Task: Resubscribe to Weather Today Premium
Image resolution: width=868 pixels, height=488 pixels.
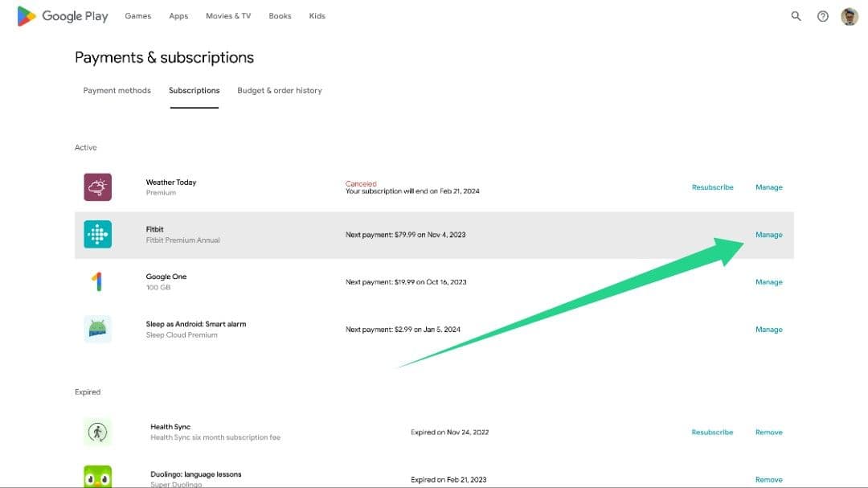Action: (x=712, y=187)
